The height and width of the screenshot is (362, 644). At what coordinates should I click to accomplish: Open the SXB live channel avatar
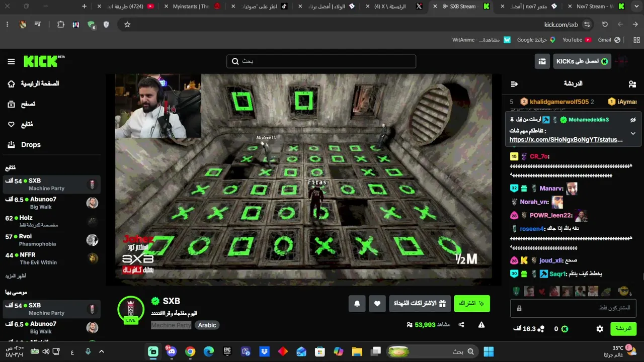(x=131, y=309)
